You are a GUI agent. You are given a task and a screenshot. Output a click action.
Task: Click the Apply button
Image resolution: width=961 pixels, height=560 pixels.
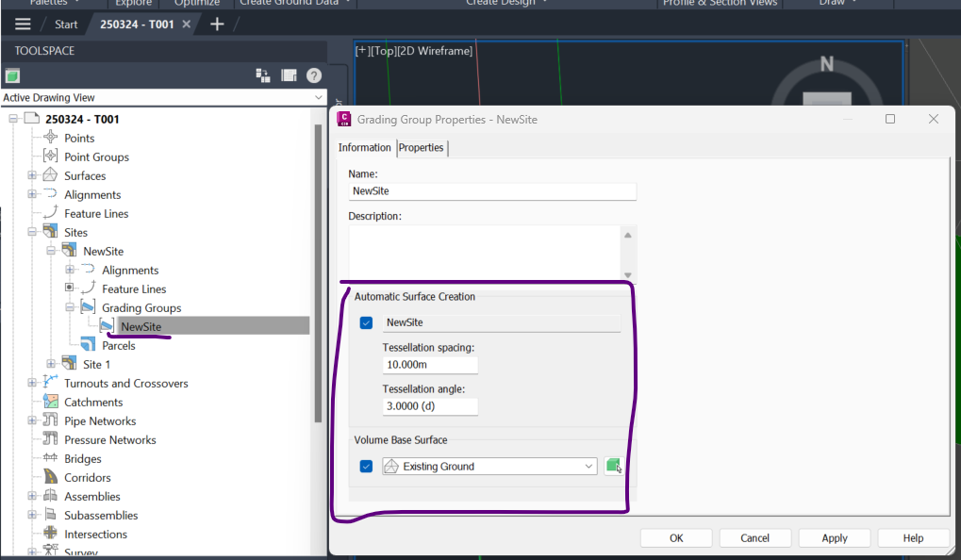(834, 537)
